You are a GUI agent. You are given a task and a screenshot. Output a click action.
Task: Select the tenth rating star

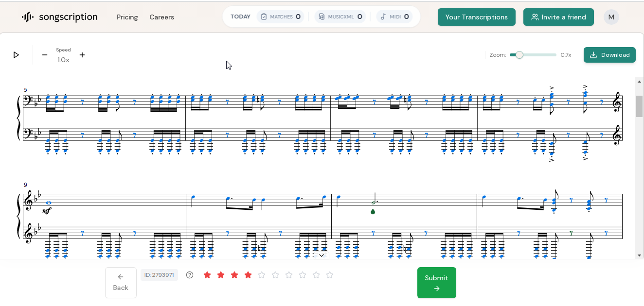[330, 275]
